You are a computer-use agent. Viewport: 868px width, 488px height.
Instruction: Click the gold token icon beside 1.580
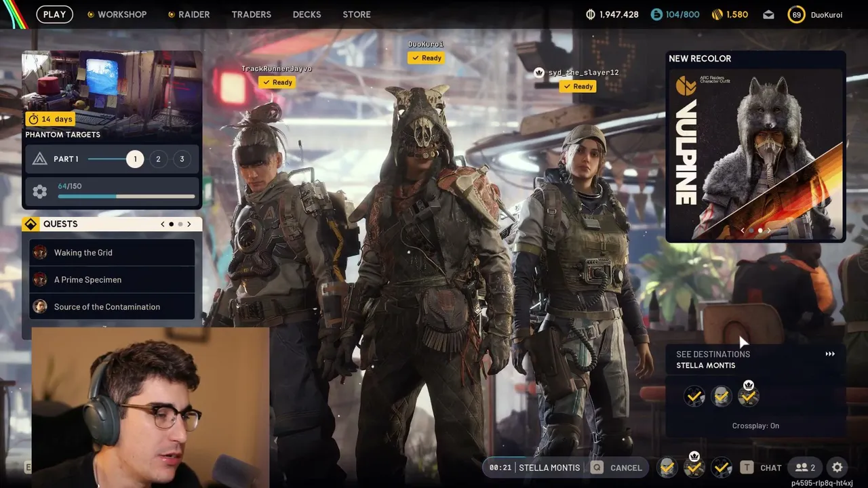coord(717,14)
